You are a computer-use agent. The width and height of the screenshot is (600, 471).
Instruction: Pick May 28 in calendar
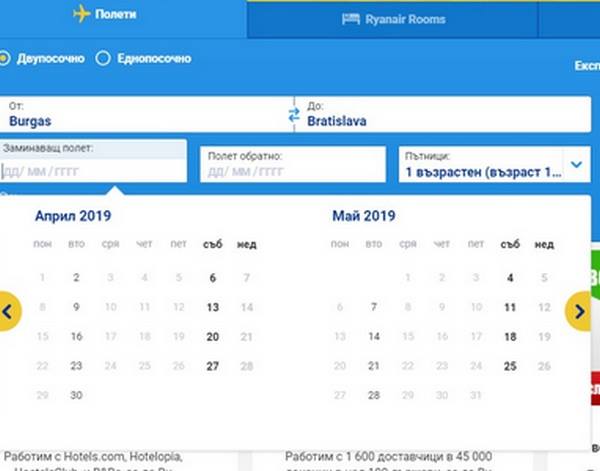374,395
